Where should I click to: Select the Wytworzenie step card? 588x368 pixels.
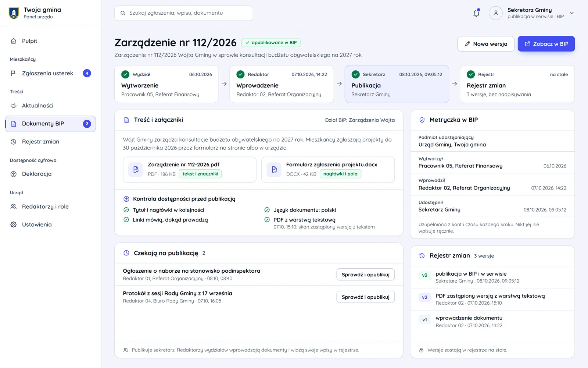tap(166, 84)
